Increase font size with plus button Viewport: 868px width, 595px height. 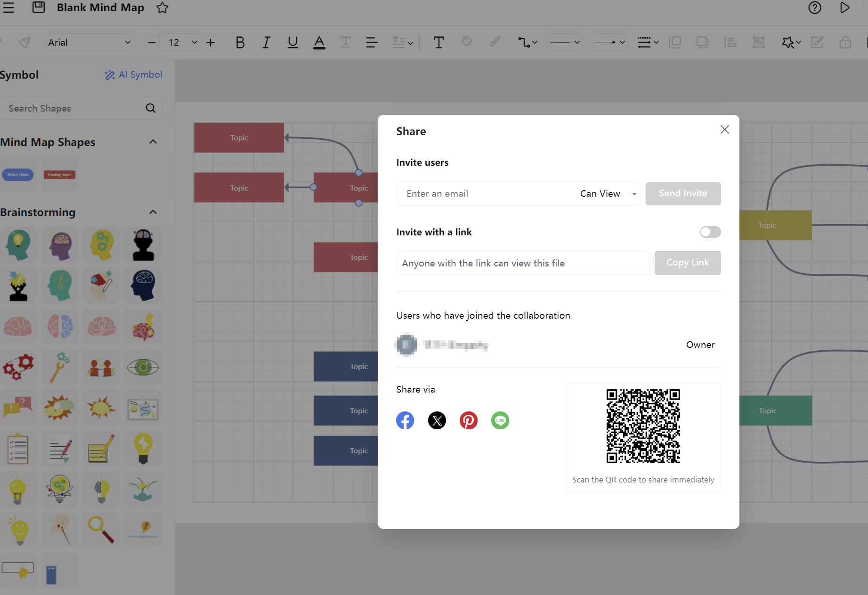click(x=211, y=42)
